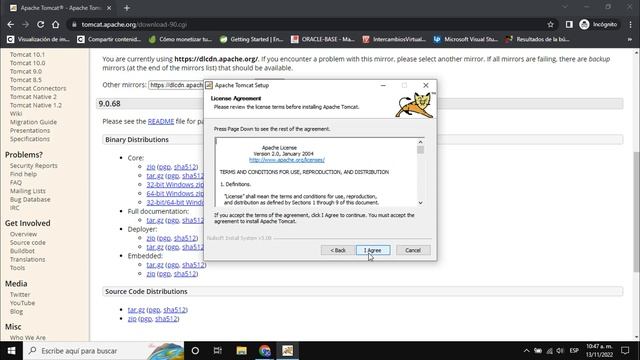The image size is (640, 360).
Task: Open the 'Visualización de im...' bookmark
Action: click(x=39, y=39)
